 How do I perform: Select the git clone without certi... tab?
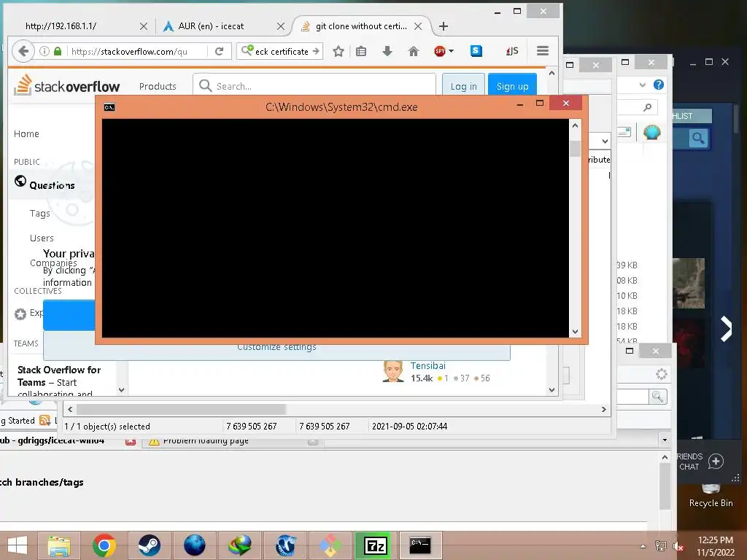click(x=361, y=26)
